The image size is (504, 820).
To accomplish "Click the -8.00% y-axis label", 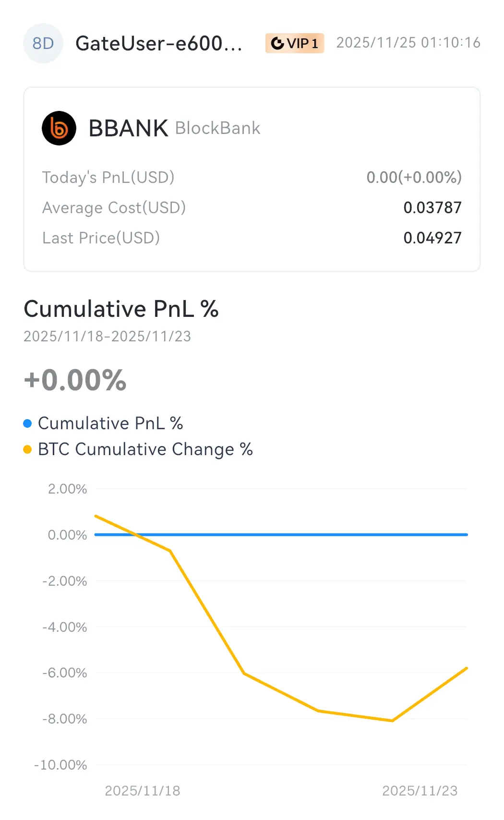I will (x=65, y=719).
